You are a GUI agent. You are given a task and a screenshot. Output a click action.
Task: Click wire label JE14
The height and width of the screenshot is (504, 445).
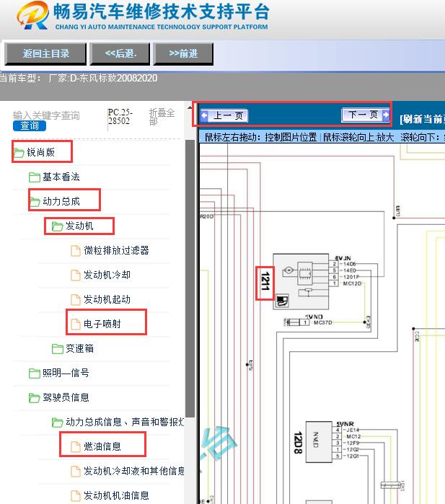(353, 430)
